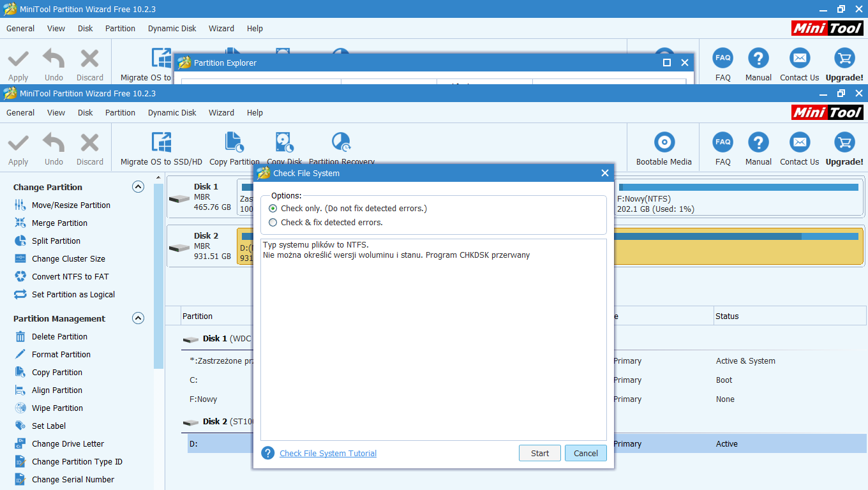868x490 pixels.
Task: Choose Split Partition in sidebar
Action: (56, 241)
